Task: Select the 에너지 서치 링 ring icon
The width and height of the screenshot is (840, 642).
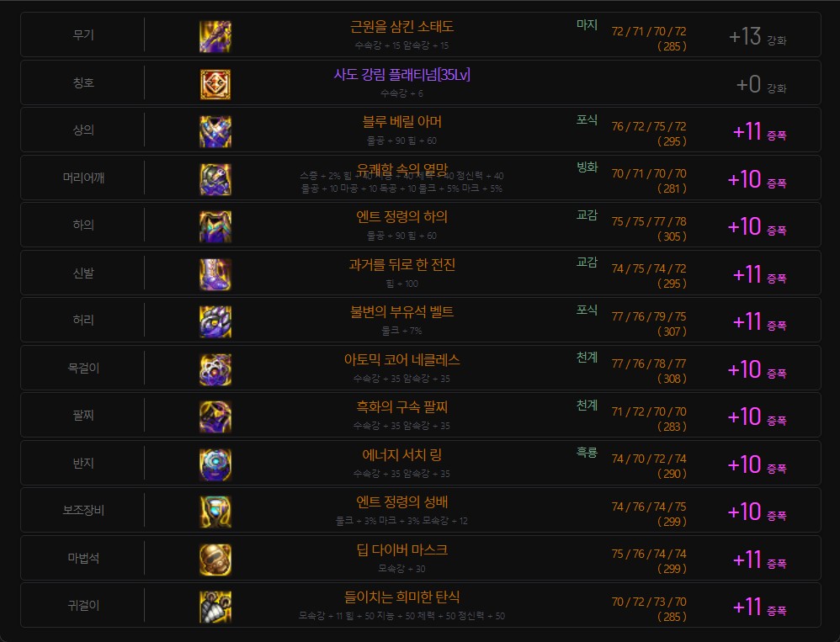Action: (x=215, y=464)
